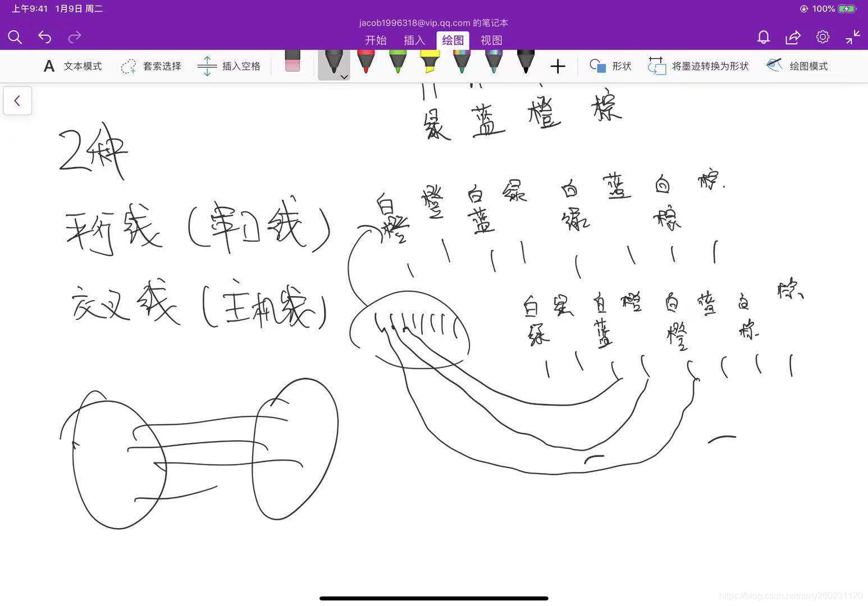The width and height of the screenshot is (868, 606).
Task: Redo with the forward arrow
Action: [75, 38]
